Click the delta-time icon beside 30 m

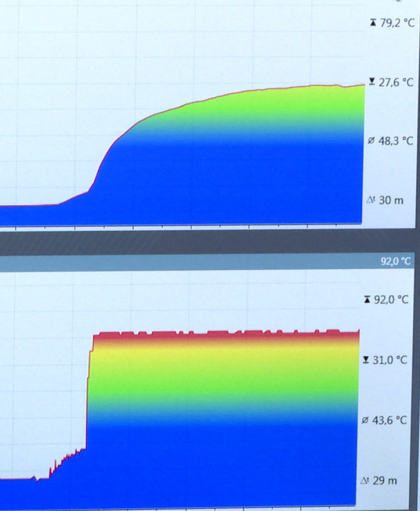click(x=371, y=200)
